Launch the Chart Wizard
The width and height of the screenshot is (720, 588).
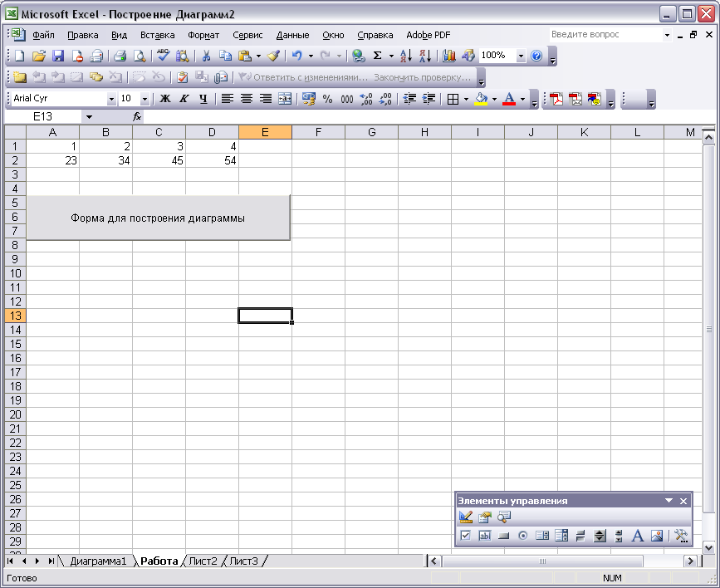pyautogui.click(x=448, y=56)
